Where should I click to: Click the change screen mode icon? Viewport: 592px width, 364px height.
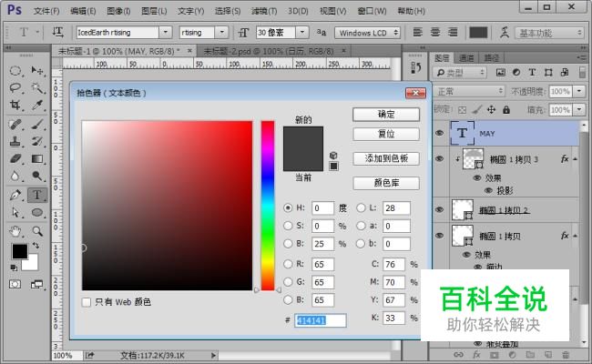click(x=36, y=284)
